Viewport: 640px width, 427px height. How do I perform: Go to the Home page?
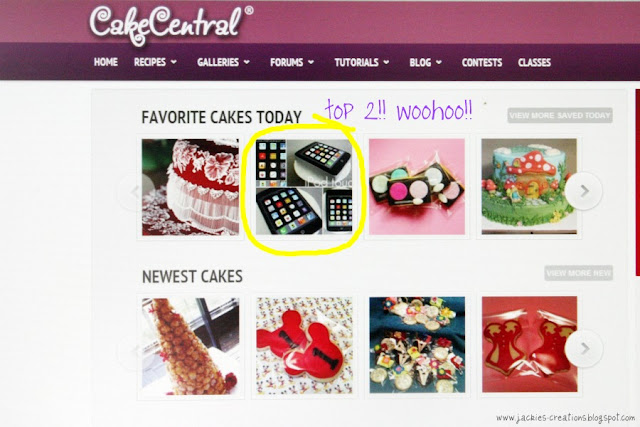coord(106,62)
